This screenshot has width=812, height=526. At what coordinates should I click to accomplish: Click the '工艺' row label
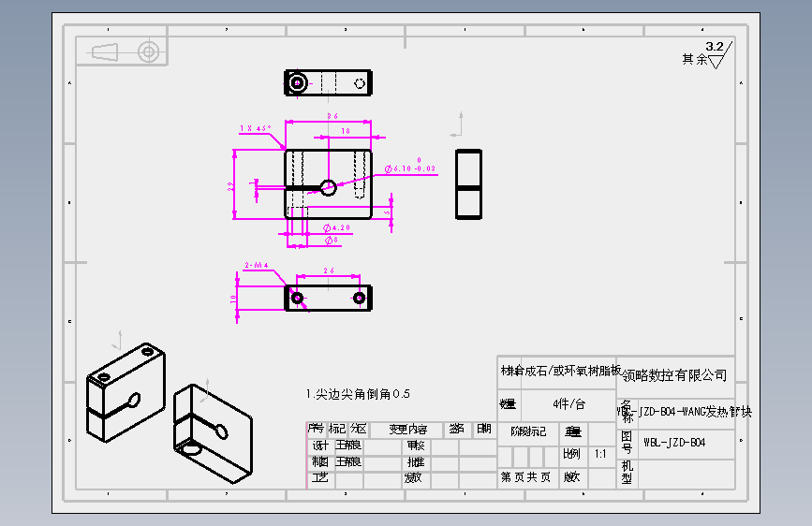pos(320,477)
